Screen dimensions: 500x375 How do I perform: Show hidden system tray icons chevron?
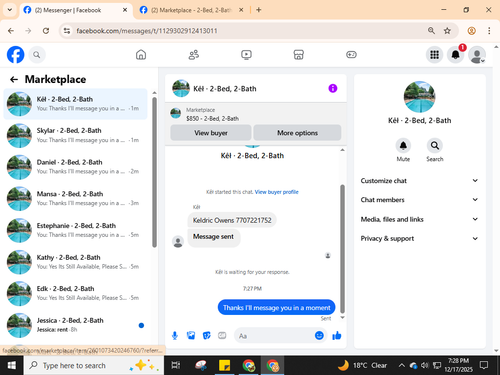point(402,365)
